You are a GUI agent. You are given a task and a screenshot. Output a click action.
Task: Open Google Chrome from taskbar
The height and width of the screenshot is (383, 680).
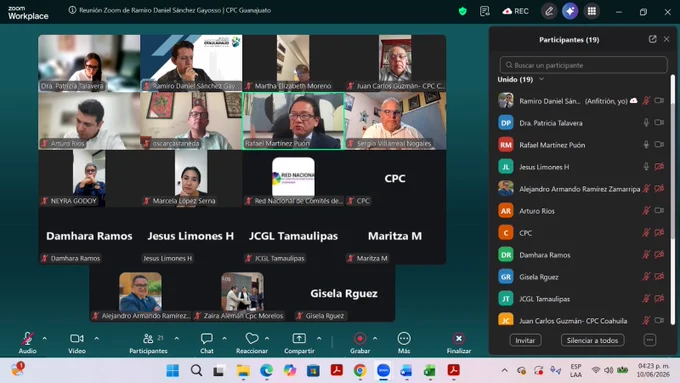pos(360,371)
